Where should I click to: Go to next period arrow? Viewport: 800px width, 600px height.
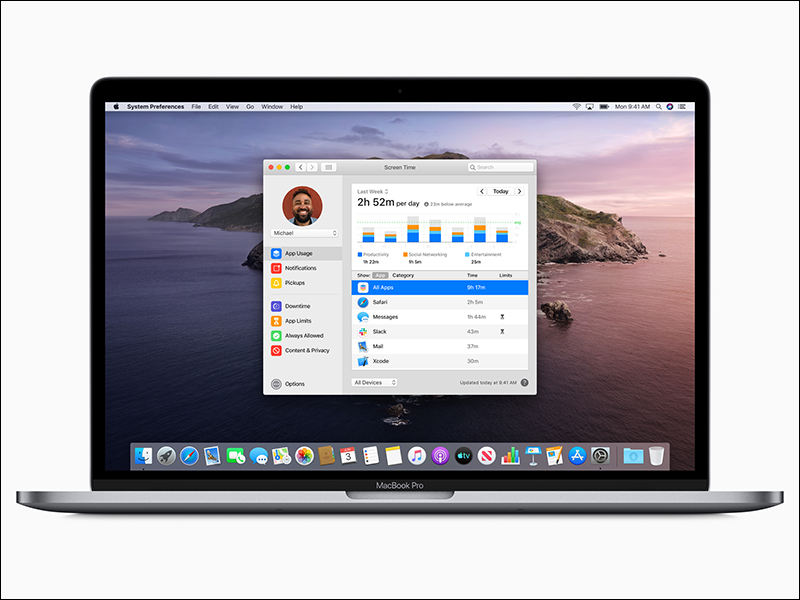519,191
